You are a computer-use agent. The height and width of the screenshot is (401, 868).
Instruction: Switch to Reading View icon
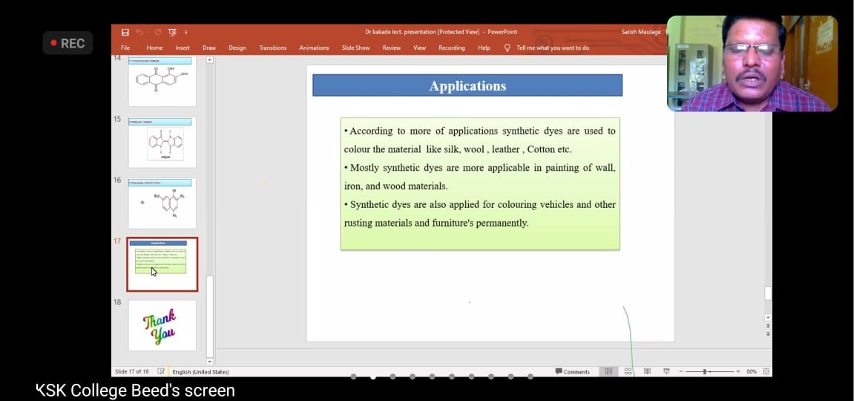pos(647,371)
